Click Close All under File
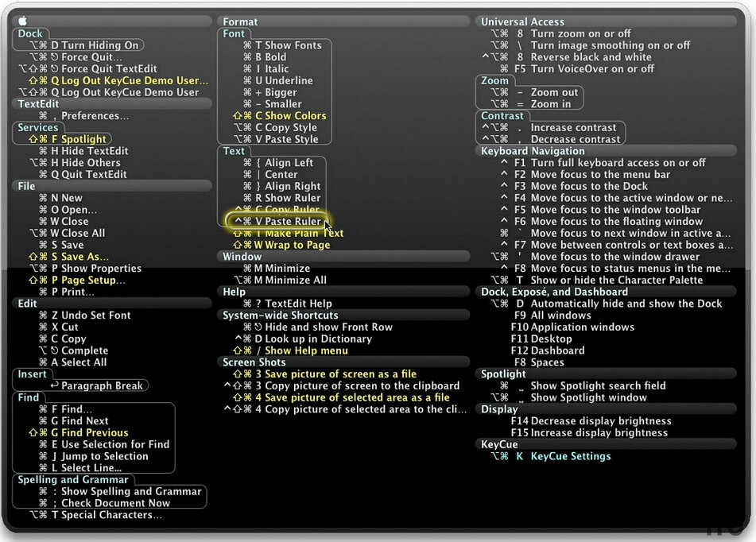 [x=67, y=234]
